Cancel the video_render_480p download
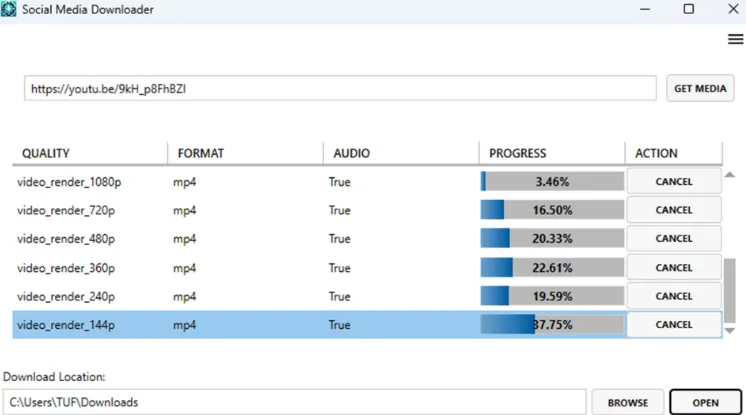746x415 pixels. tap(674, 238)
